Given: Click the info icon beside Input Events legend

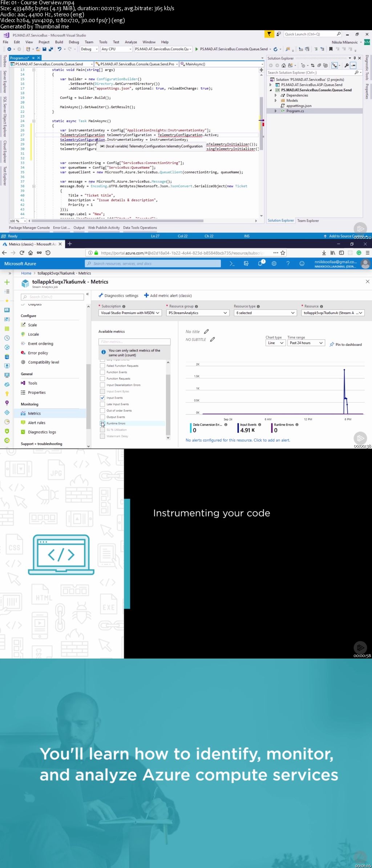Looking at the screenshot, I should click(x=260, y=425).
